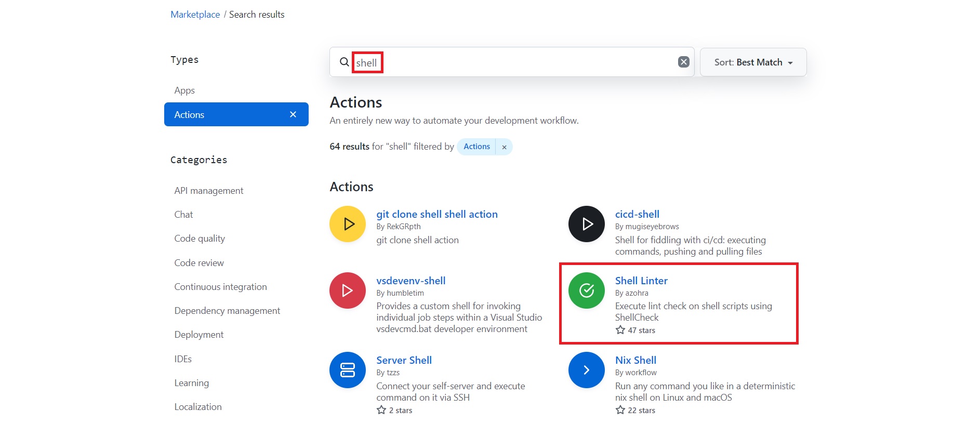The width and height of the screenshot is (980, 423).
Task: Click blue Server Shell server icon
Action: pyautogui.click(x=348, y=370)
